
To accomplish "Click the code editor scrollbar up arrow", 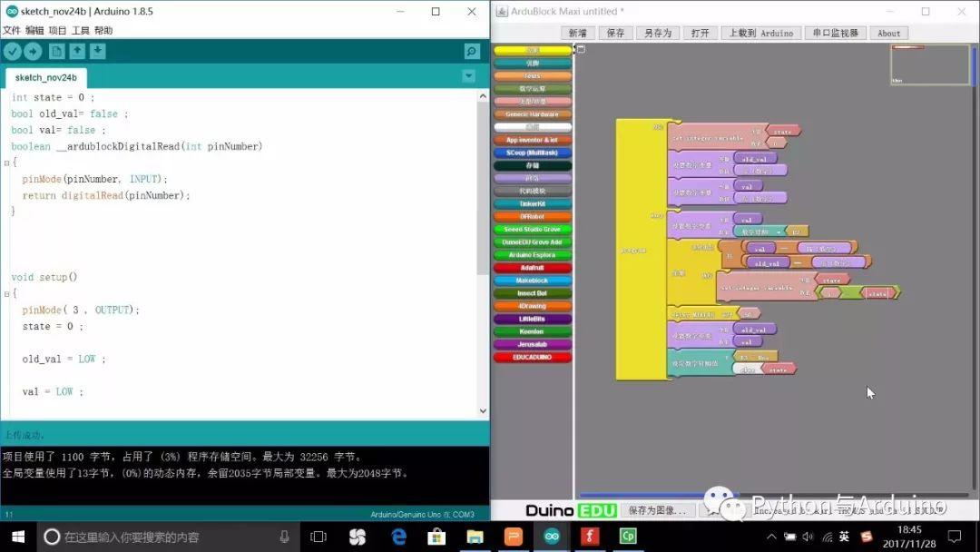I will (x=483, y=96).
